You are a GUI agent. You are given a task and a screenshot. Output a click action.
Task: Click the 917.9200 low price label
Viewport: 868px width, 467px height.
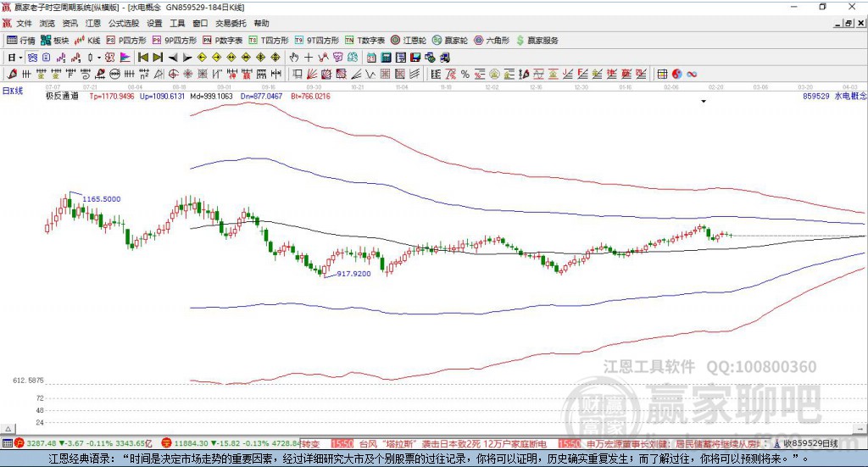coord(353,274)
